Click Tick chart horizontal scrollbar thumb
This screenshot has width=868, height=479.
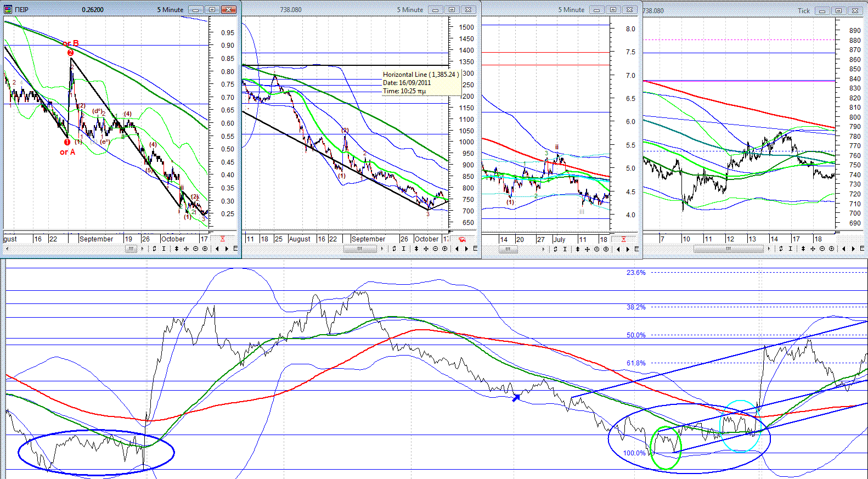pyautogui.click(x=728, y=249)
